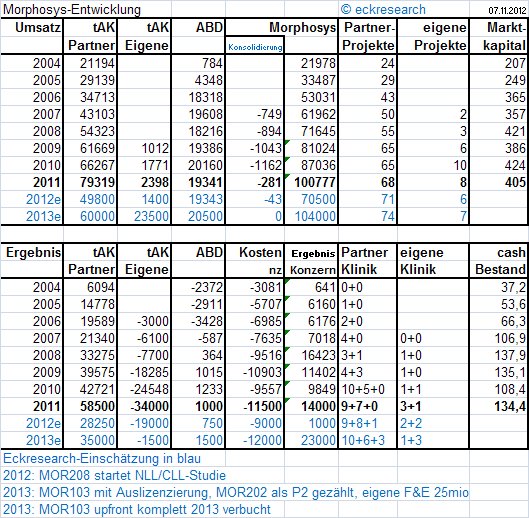
Task: Select ABD Ergebnis value 364
Action: (x=212, y=355)
